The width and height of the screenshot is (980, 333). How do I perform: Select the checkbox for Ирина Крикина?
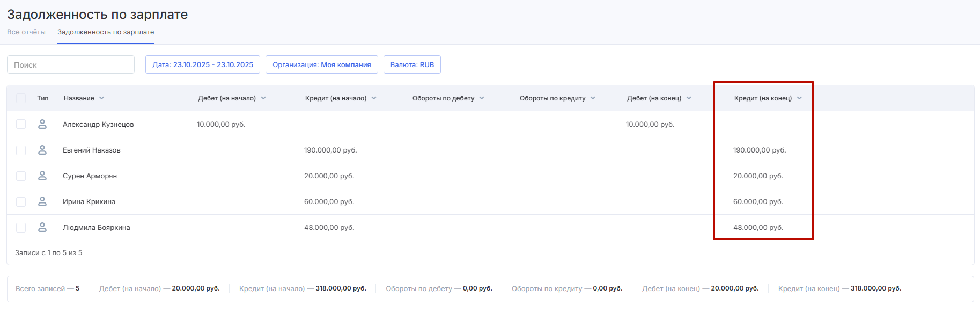21,201
